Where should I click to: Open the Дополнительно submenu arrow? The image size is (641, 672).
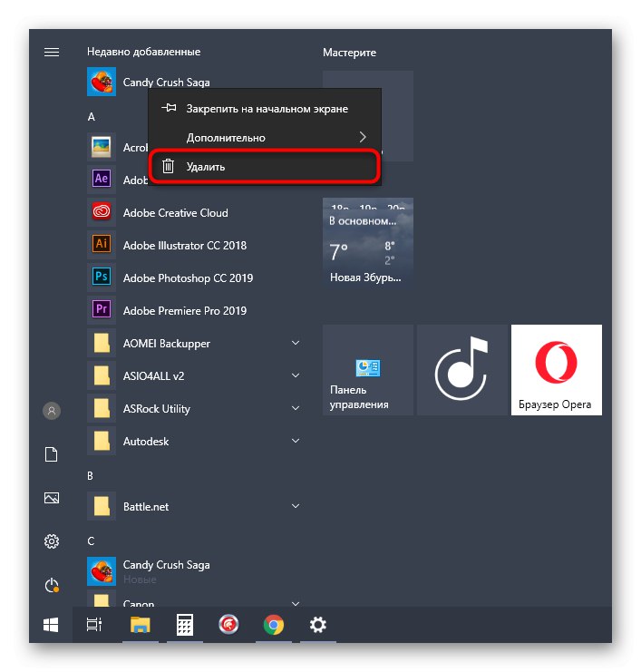click(x=363, y=137)
